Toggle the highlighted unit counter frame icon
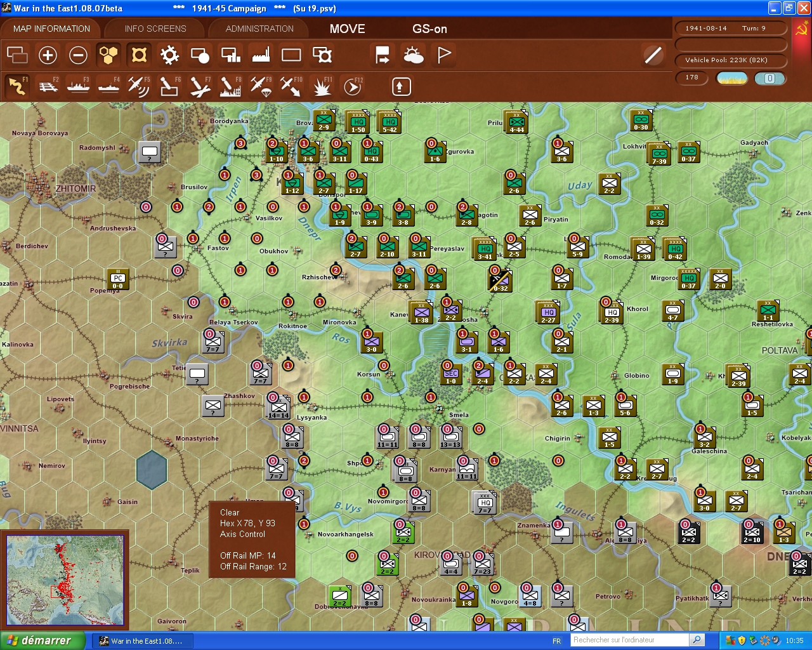812x650 pixels. tap(139, 55)
